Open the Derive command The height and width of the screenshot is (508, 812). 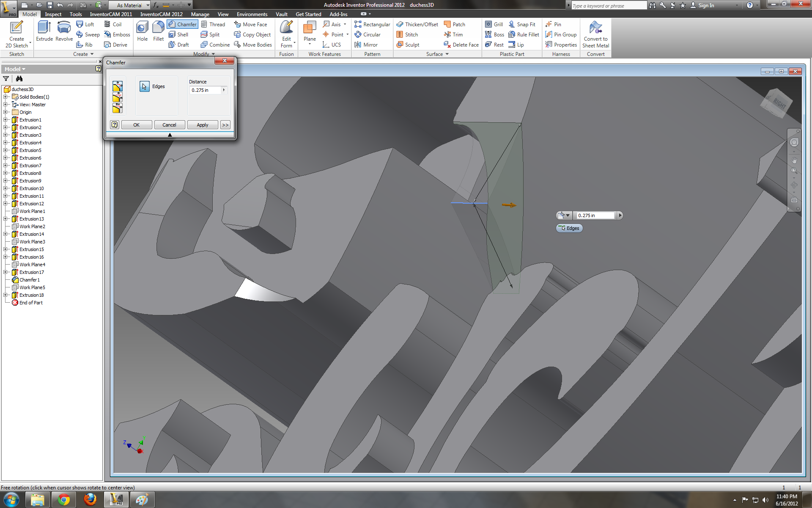point(115,45)
